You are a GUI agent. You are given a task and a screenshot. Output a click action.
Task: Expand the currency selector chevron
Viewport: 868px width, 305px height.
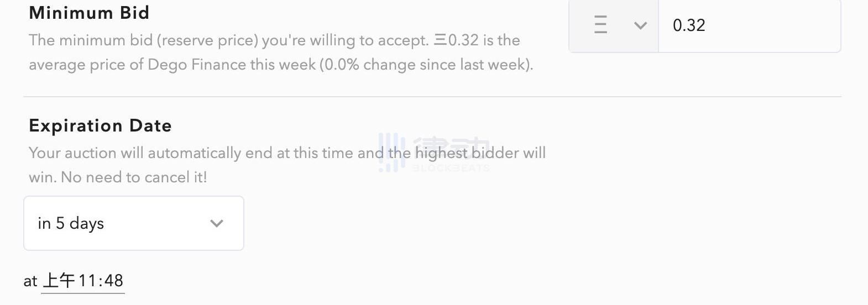pyautogui.click(x=640, y=25)
